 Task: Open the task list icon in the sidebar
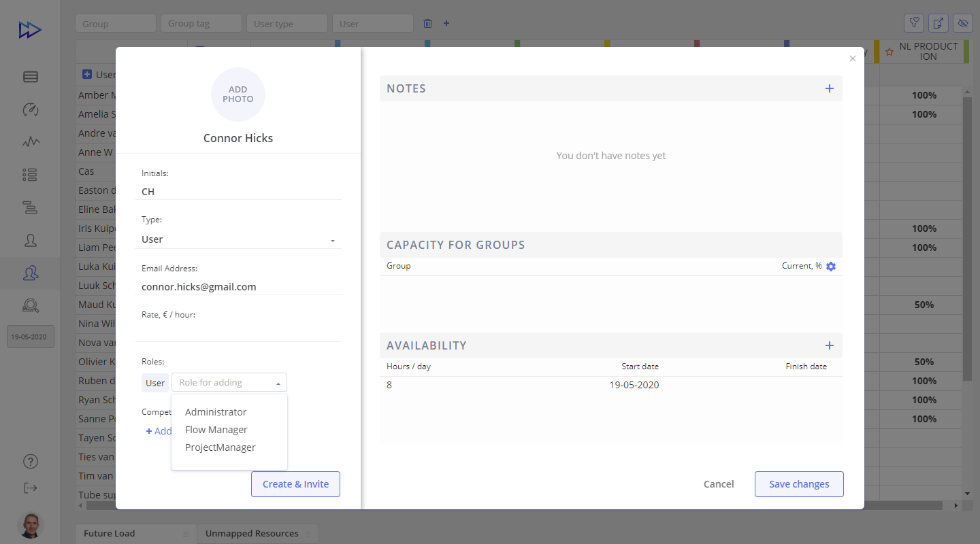tap(30, 175)
